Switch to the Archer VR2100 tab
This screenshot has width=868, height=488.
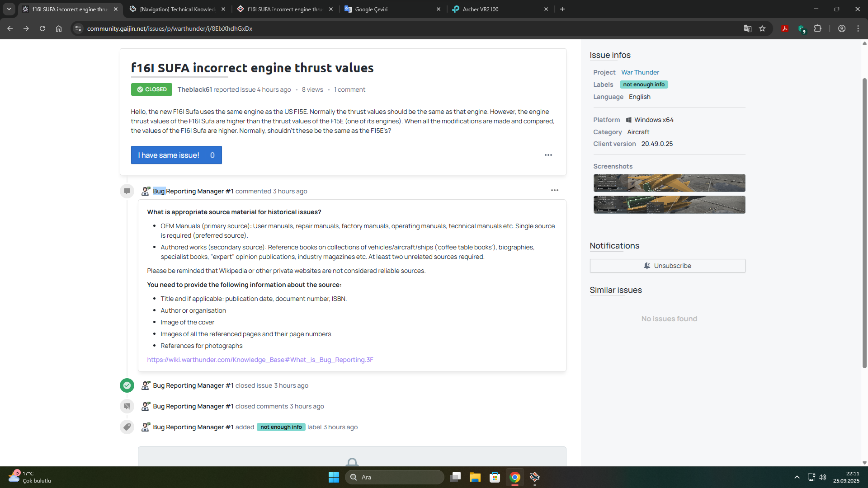point(497,9)
